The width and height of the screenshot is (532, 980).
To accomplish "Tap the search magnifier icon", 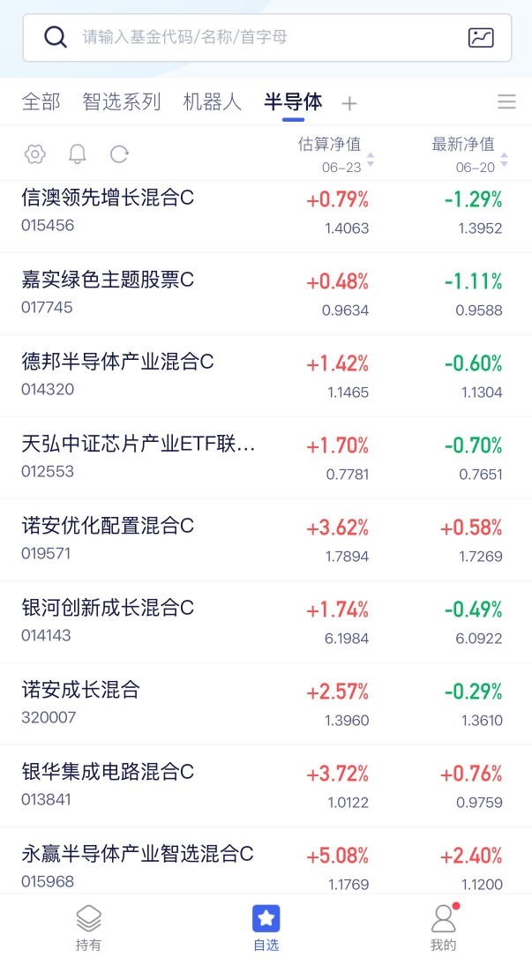I will [55, 38].
